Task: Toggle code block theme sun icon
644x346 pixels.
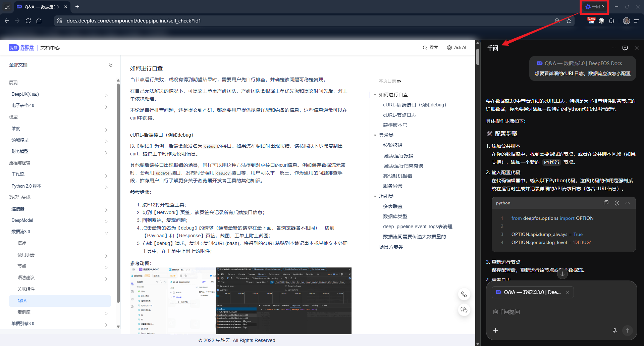Action: pyautogui.click(x=617, y=203)
